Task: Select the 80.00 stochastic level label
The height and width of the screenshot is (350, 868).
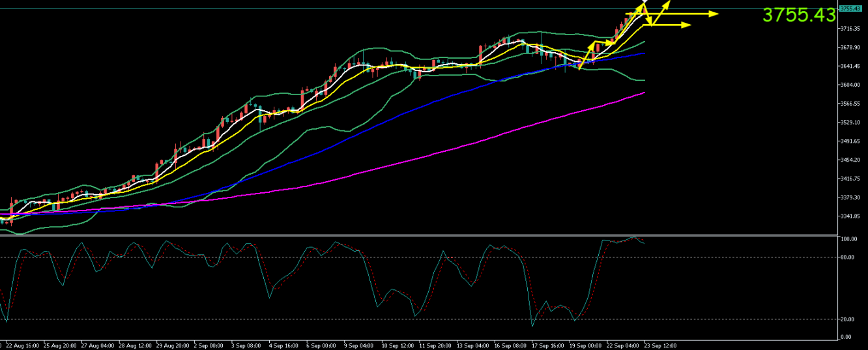Action: coord(848,257)
